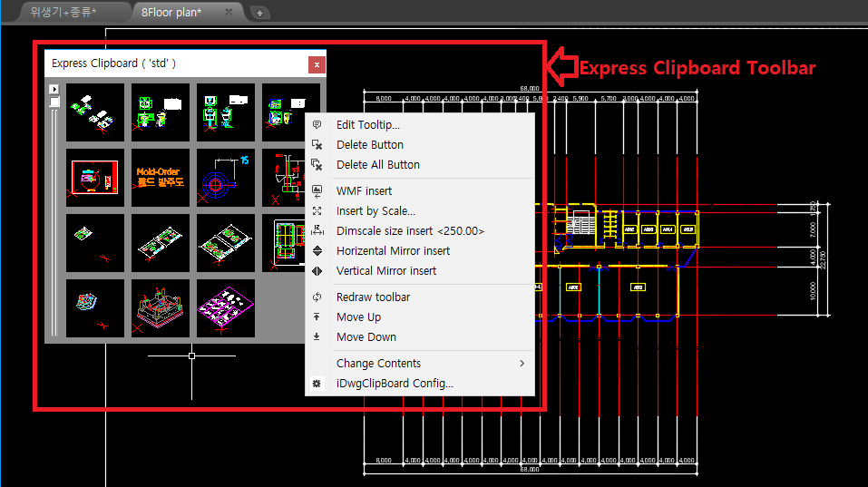Select first top-row thumbnail with isometric white fixtures
The height and width of the screenshot is (487, 868).
[95, 112]
